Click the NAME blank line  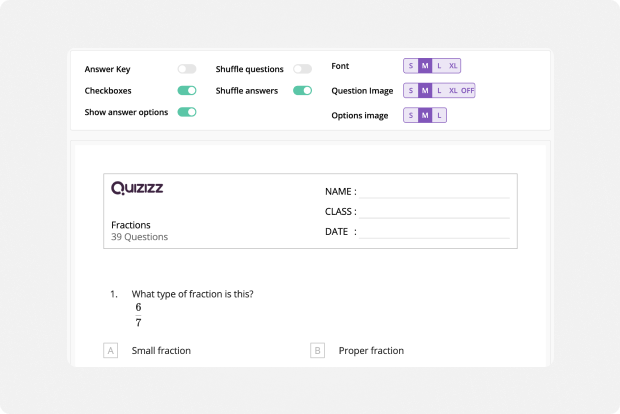tap(434, 193)
